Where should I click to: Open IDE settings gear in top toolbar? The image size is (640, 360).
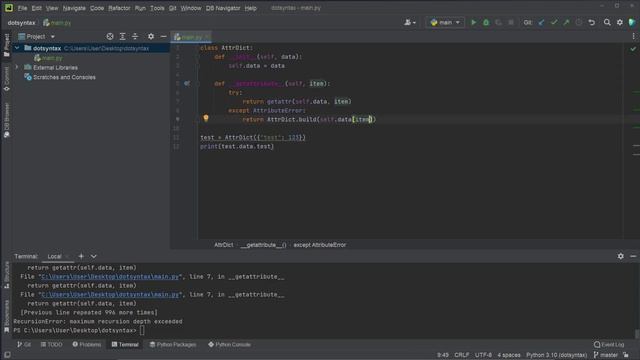click(x=620, y=22)
